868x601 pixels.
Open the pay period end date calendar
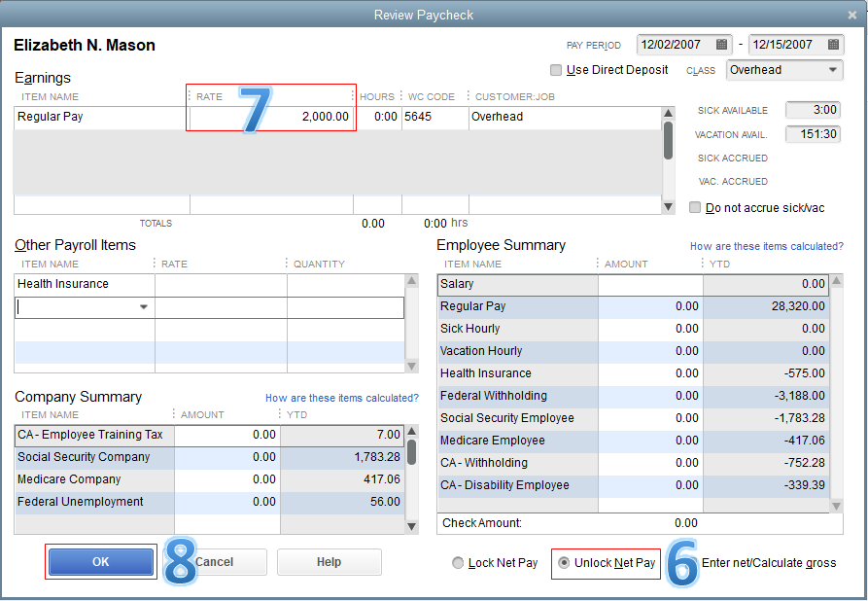click(833, 45)
